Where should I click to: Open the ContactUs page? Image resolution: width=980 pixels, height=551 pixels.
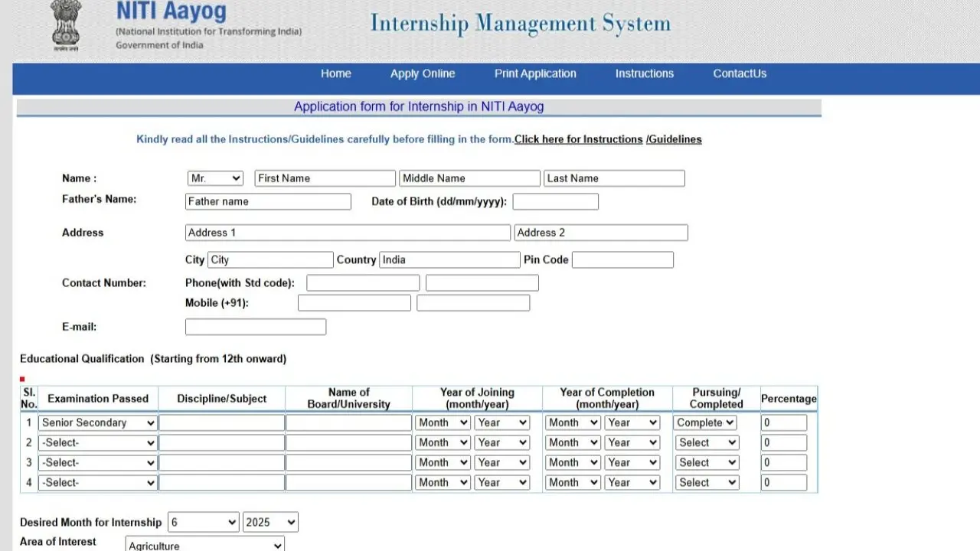click(740, 73)
